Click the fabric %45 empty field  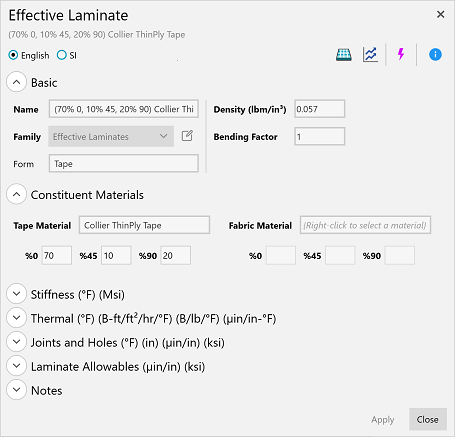click(x=340, y=255)
